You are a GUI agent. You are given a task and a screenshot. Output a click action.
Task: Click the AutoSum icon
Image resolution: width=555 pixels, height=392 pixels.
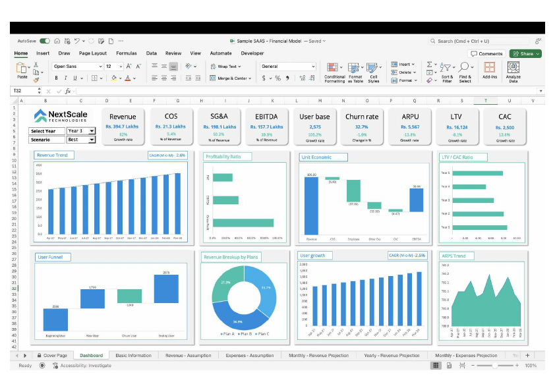429,64
